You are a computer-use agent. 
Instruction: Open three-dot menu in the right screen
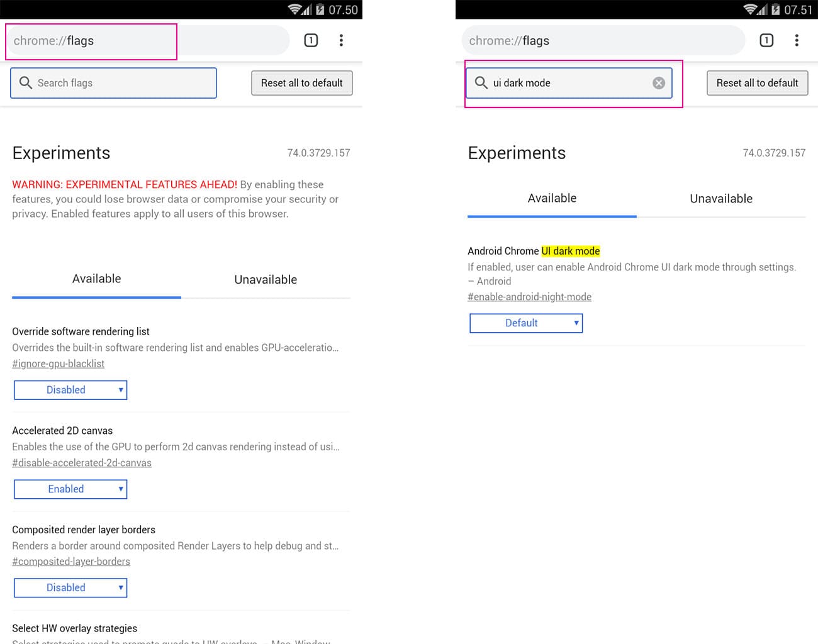(x=797, y=41)
